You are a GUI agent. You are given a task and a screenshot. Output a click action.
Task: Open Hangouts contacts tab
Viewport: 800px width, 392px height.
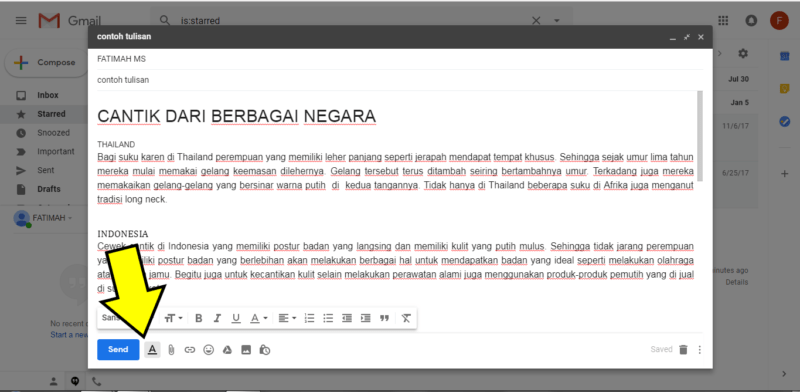click(54, 381)
